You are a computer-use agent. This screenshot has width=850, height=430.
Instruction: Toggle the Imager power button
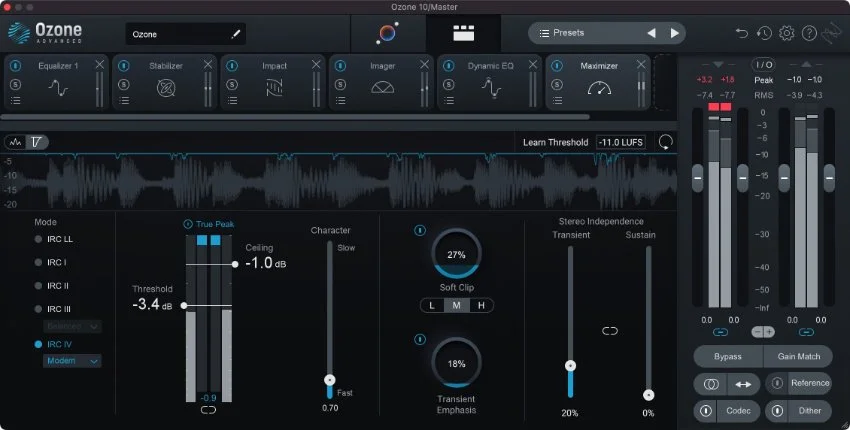click(x=340, y=66)
